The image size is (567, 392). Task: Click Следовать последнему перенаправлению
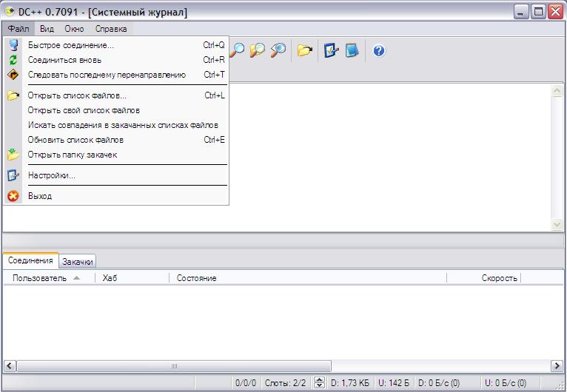tap(107, 75)
